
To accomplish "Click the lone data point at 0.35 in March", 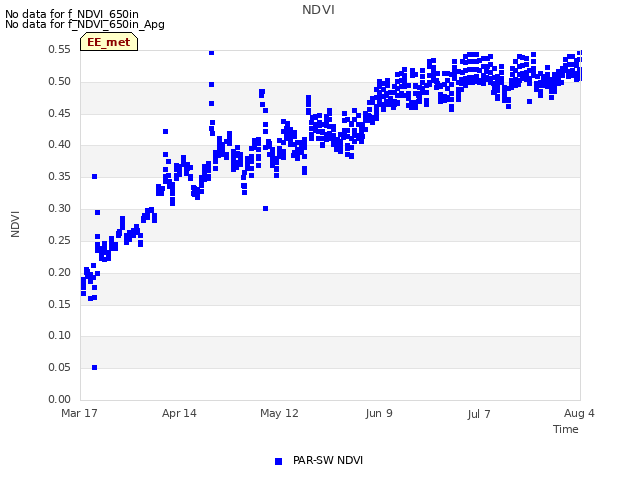I will [x=94, y=176].
